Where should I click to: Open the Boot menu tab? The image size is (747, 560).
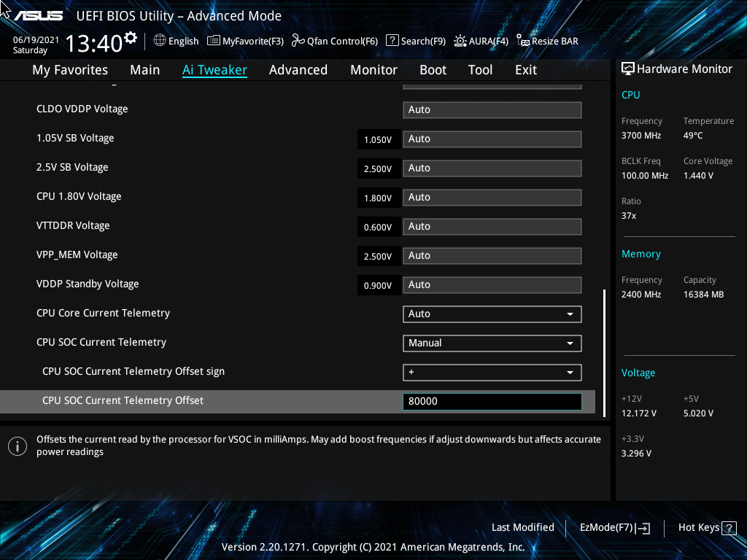click(x=433, y=69)
